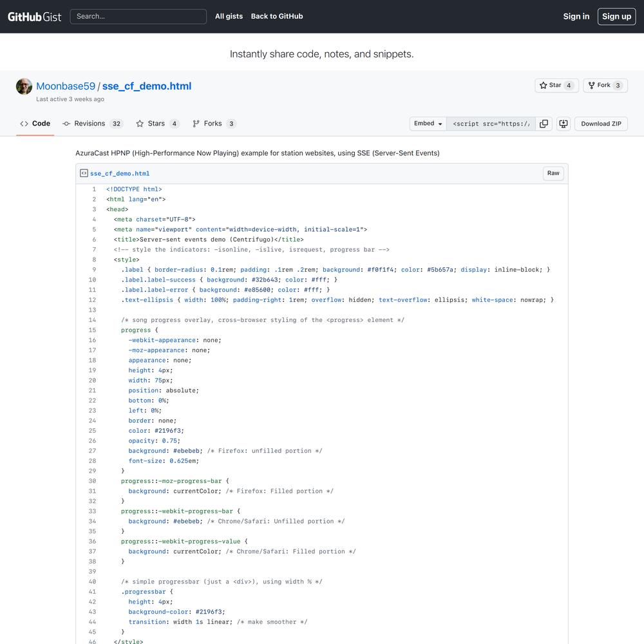Click 'opacity: 0.75;' code line
This screenshot has height=644, width=644.
point(154,440)
